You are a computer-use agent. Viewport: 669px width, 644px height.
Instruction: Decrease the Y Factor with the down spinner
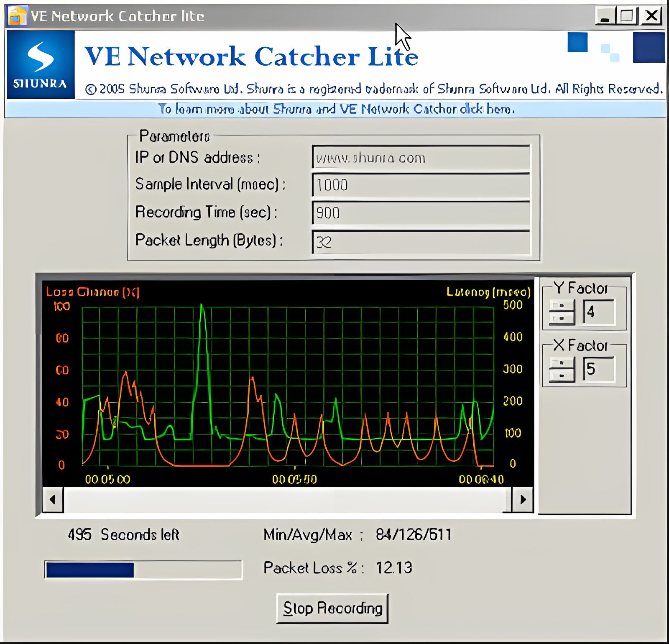pyautogui.click(x=562, y=319)
